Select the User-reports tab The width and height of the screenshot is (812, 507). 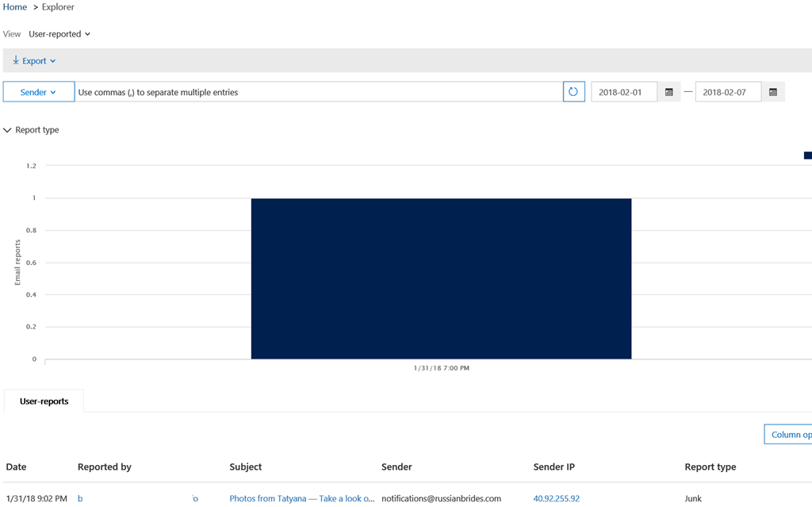coord(44,401)
